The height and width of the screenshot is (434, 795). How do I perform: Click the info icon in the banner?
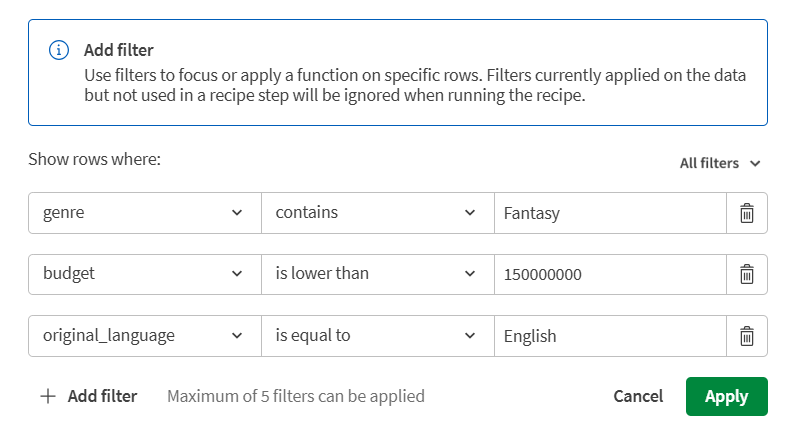click(60, 50)
